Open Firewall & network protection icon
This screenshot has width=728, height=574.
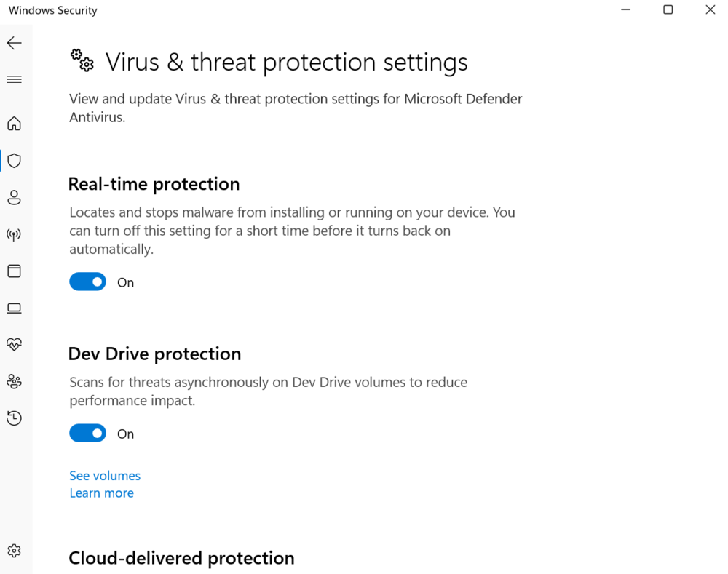(x=15, y=234)
